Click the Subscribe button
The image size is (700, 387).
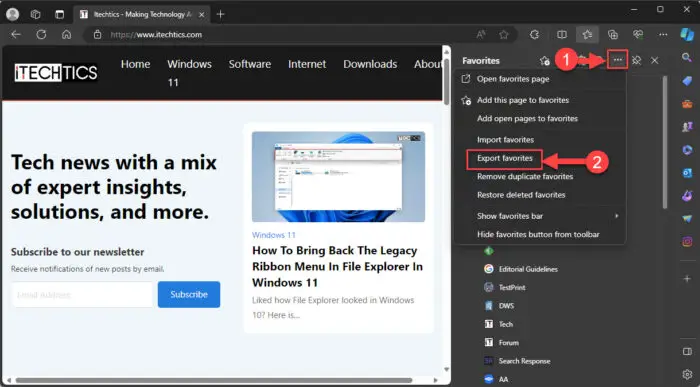(x=189, y=295)
